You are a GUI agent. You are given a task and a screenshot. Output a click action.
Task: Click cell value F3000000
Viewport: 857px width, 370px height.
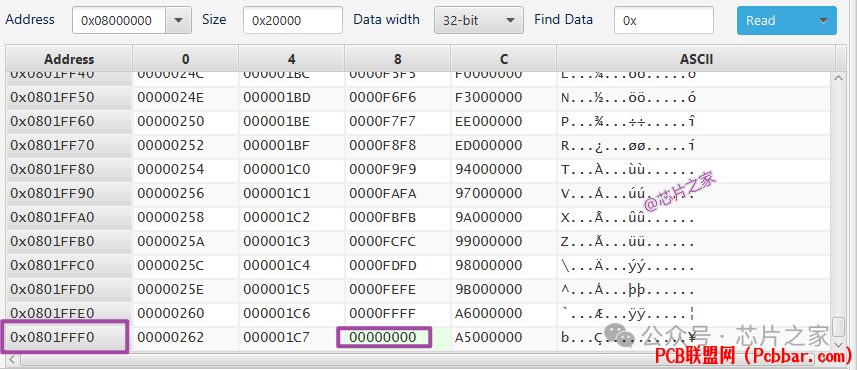[489, 97]
